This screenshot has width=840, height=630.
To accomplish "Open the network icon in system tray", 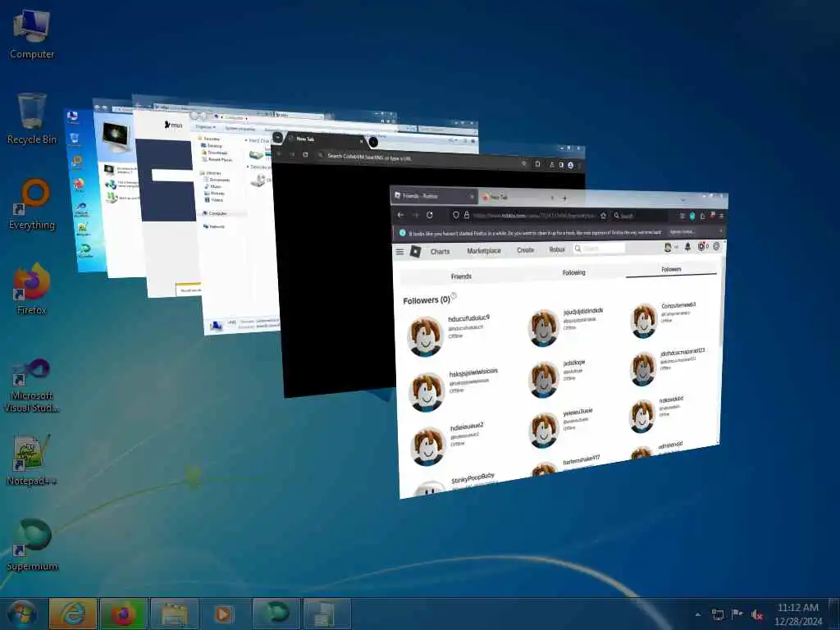I will point(718,614).
